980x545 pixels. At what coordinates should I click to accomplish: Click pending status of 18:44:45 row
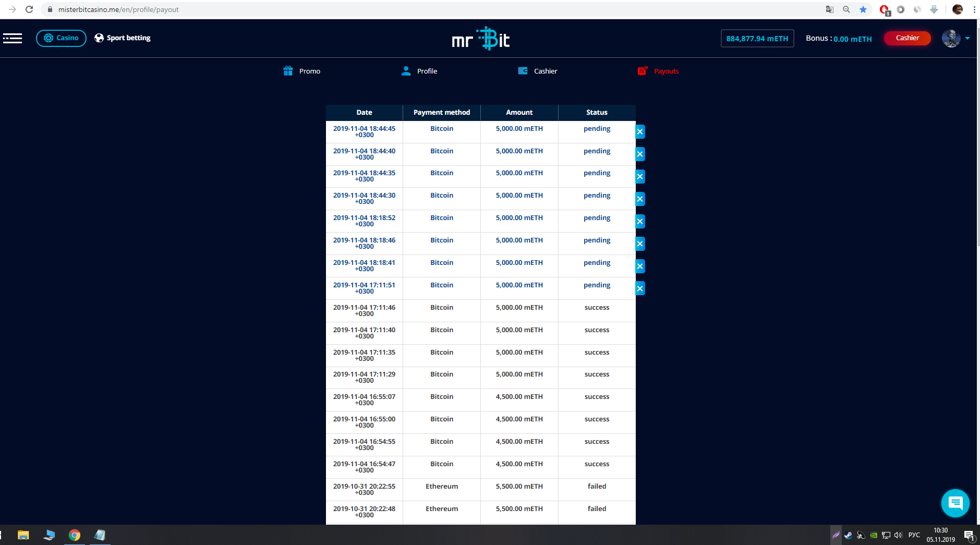[x=597, y=129]
